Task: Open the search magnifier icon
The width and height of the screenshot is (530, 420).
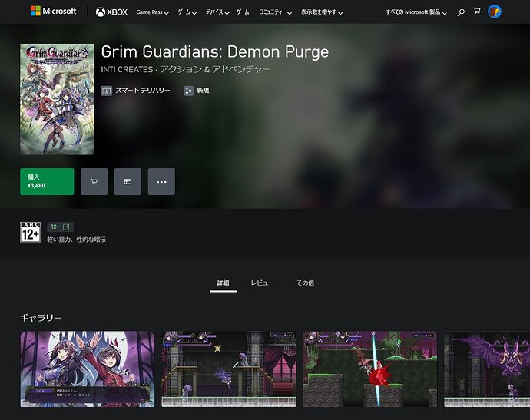Action: [x=461, y=12]
